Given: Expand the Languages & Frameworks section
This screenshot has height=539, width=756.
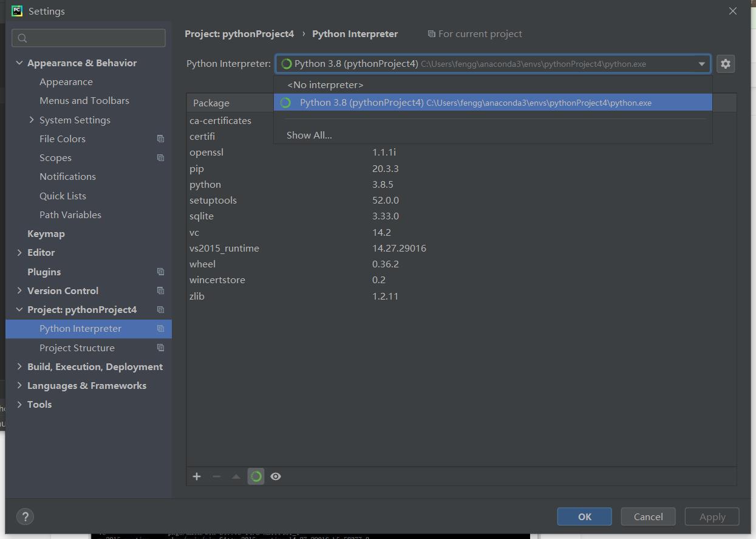Looking at the screenshot, I should [x=19, y=385].
